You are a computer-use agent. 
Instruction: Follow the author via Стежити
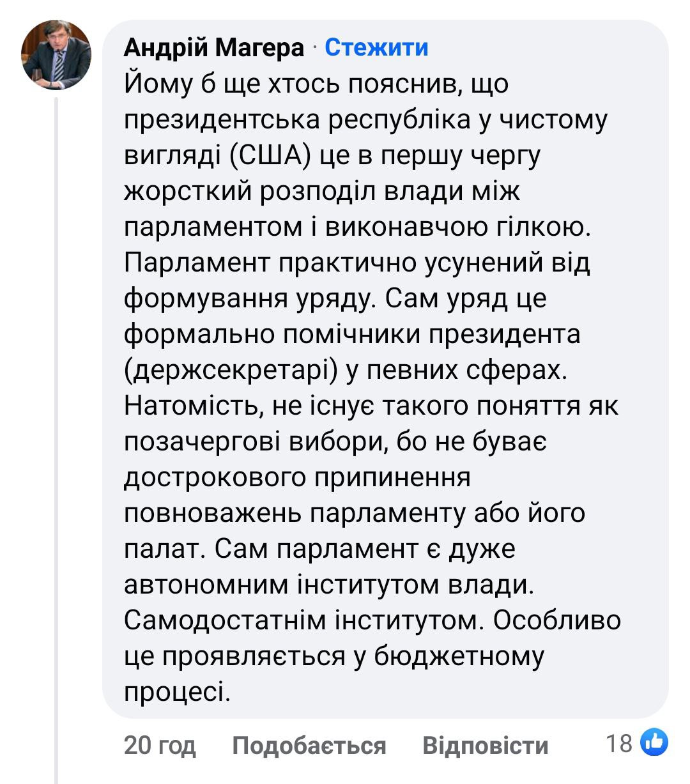[x=376, y=47]
